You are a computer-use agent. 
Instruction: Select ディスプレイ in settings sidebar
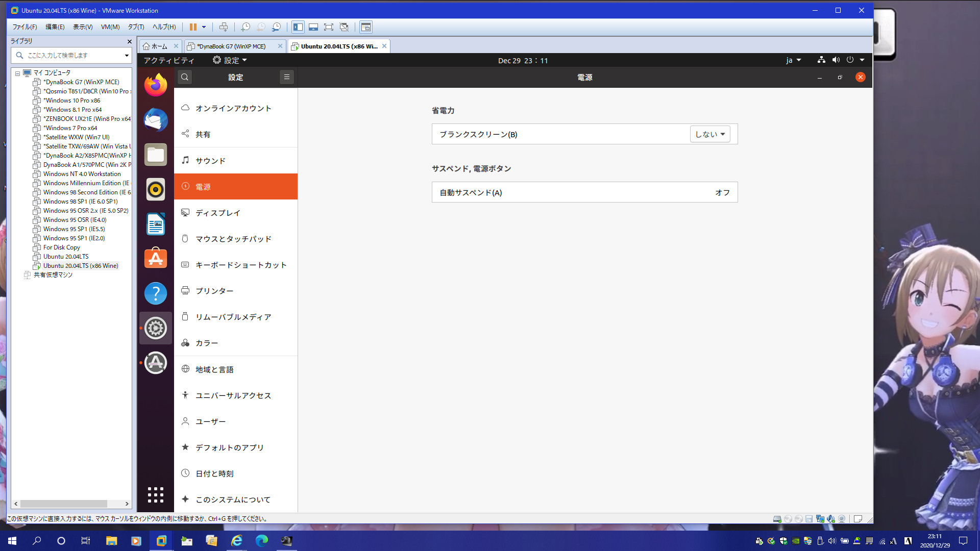point(235,213)
